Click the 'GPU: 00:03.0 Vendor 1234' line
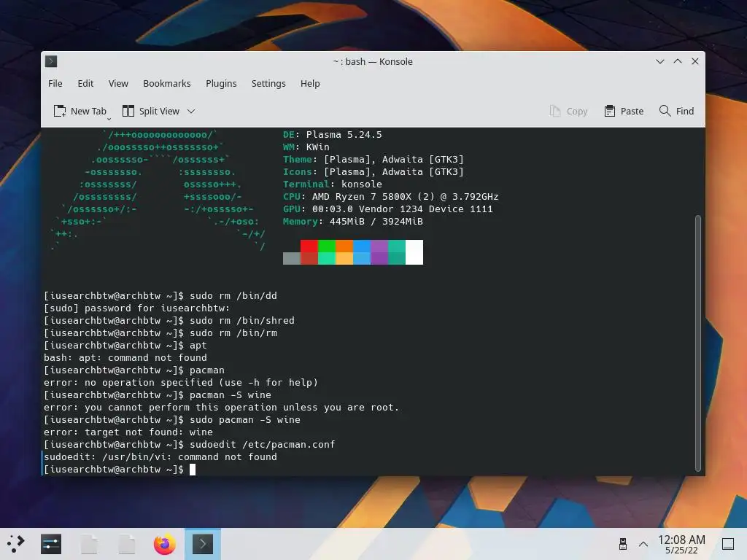The height and width of the screenshot is (560, 747). tap(388, 209)
